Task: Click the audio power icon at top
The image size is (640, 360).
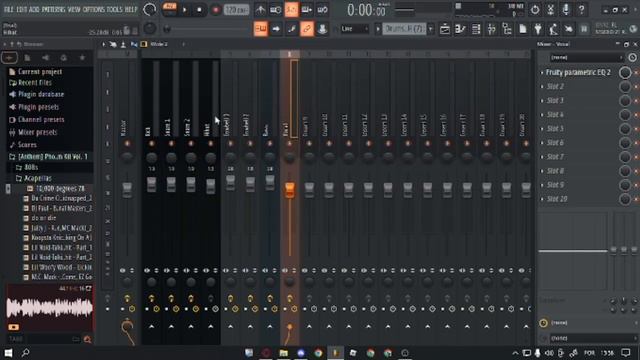Action: pyautogui.click(x=535, y=9)
